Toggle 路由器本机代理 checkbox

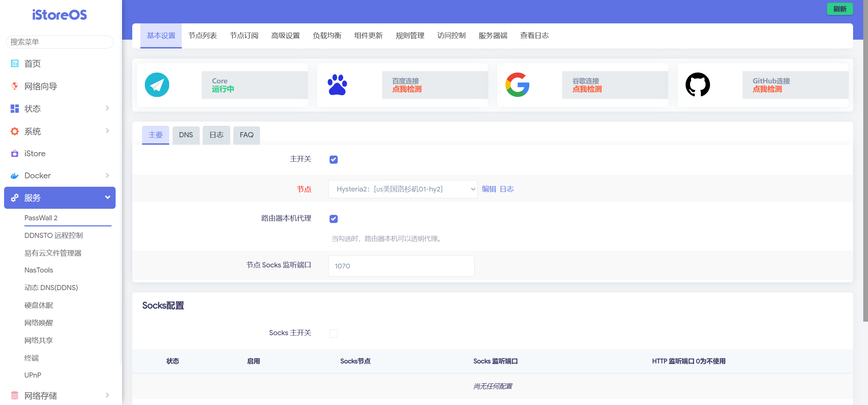(334, 219)
